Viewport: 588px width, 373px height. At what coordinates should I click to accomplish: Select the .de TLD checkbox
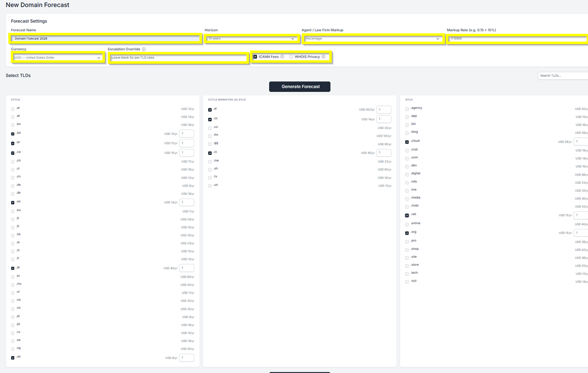pos(13,186)
